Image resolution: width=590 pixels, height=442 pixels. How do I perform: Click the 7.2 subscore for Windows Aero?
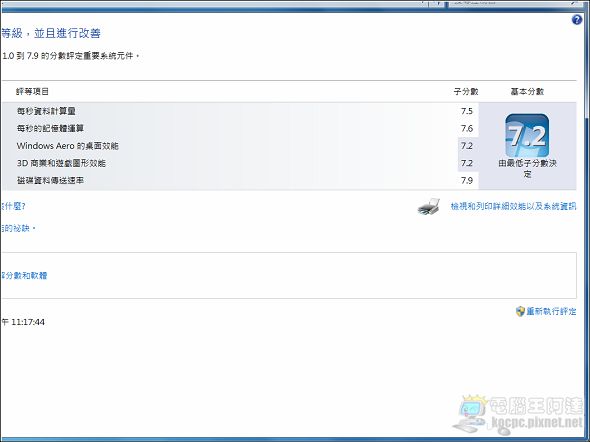(467, 146)
